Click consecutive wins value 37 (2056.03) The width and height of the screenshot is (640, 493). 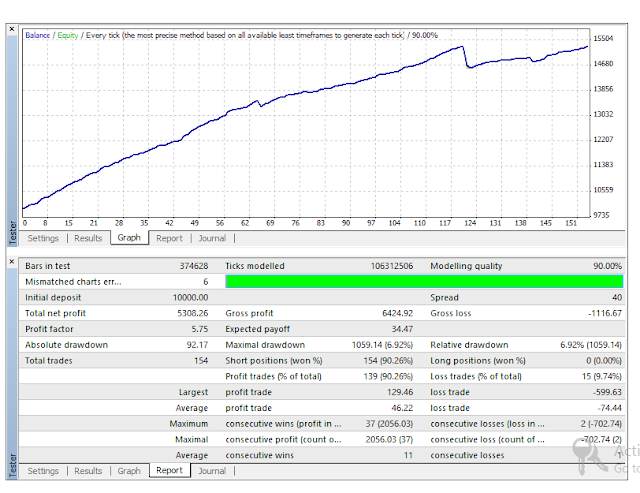(x=389, y=424)
